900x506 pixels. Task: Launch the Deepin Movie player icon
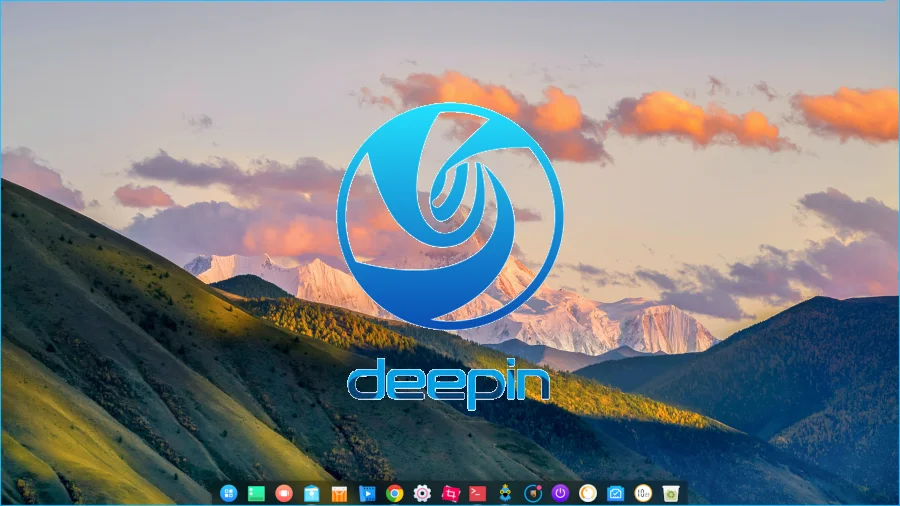[367, 493]
